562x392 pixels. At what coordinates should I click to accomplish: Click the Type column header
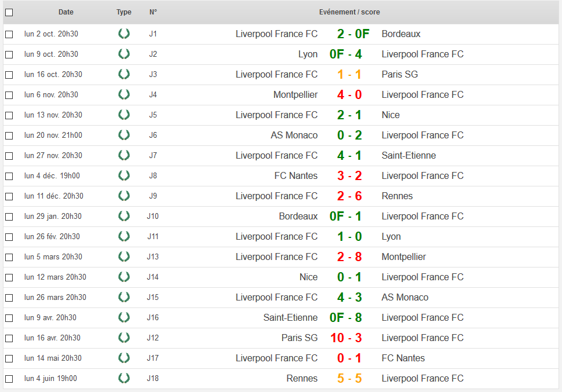[x=123, y=12]
